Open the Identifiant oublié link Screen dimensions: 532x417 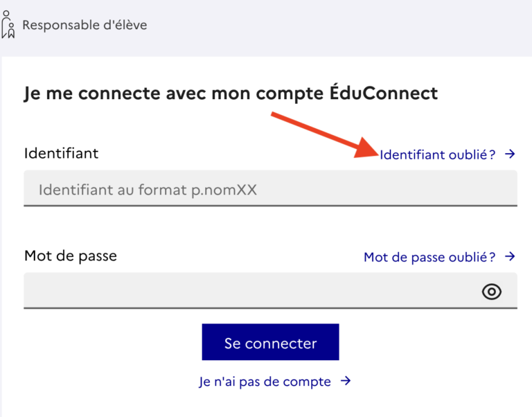(438, 155)
